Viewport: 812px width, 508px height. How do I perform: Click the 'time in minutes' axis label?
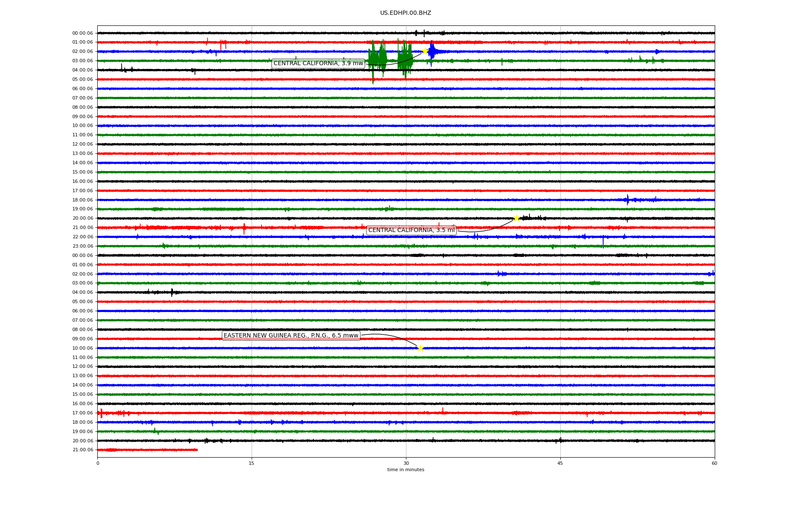tap(406, 470)
